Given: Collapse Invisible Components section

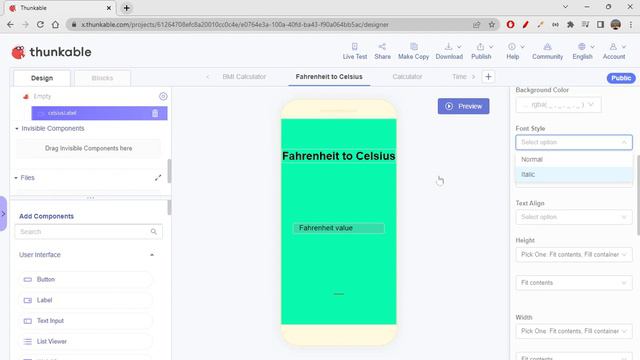Looking at the screenshot, I should (17, 129).
